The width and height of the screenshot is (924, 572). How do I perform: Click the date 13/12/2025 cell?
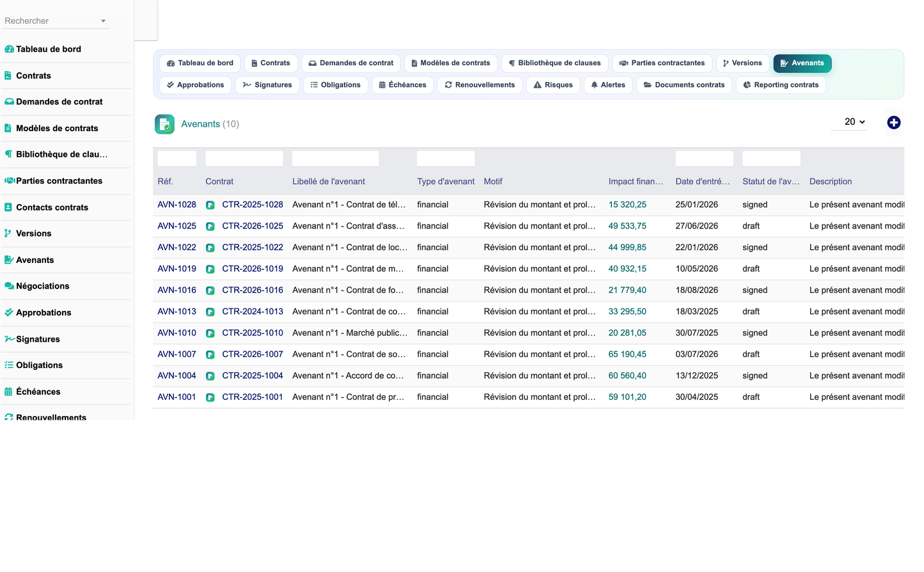click(x=696, y=376)
